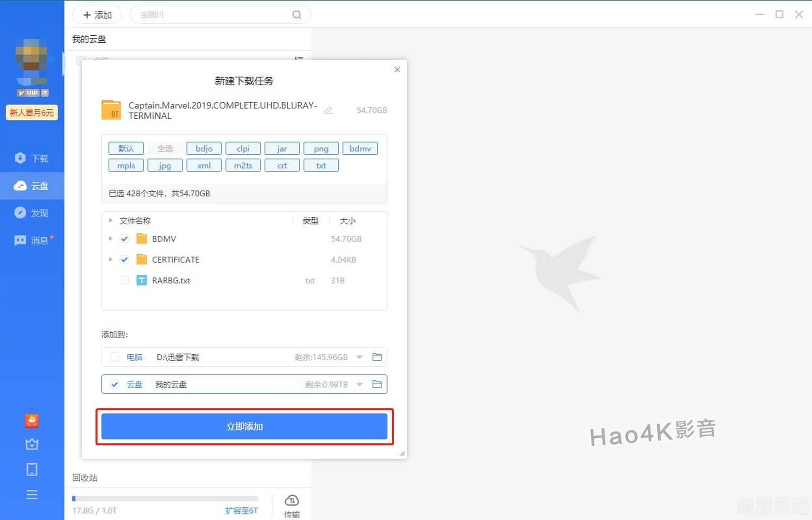Sort by 大小 column header
Viewport: 812px width, 520px height.
348,221
